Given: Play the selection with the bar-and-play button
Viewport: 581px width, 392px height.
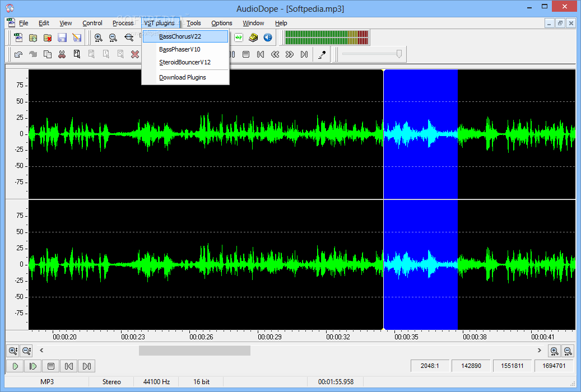Looking at the screenshot, I should (x=33, y=366).
